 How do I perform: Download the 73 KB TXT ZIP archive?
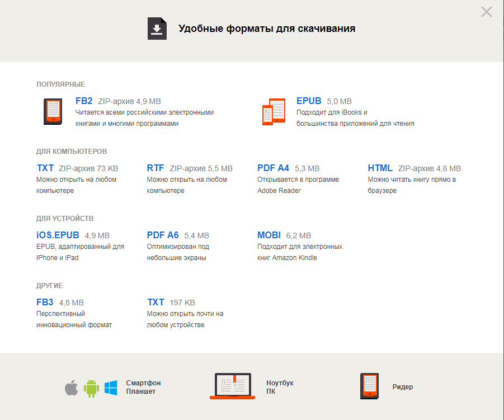tap(45, 168)
